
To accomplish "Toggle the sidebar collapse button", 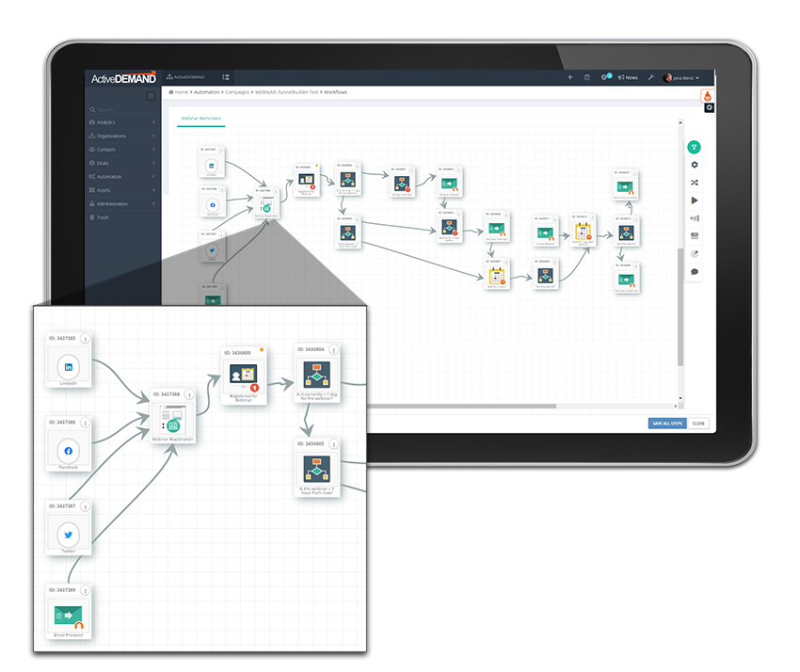I will tap(151, 95).
